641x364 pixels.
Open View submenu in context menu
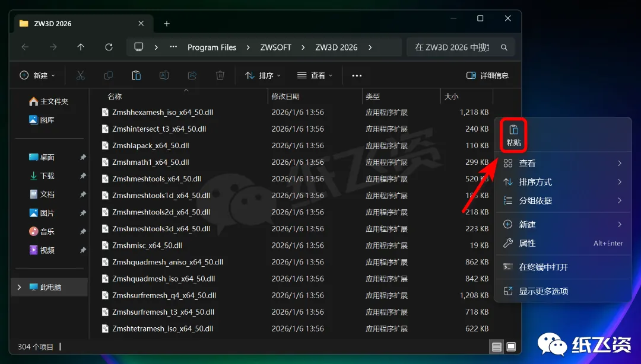(563, 164)
